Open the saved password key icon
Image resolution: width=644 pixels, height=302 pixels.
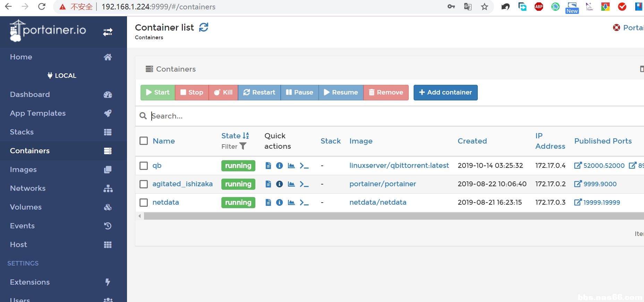[x=451, y=7]
